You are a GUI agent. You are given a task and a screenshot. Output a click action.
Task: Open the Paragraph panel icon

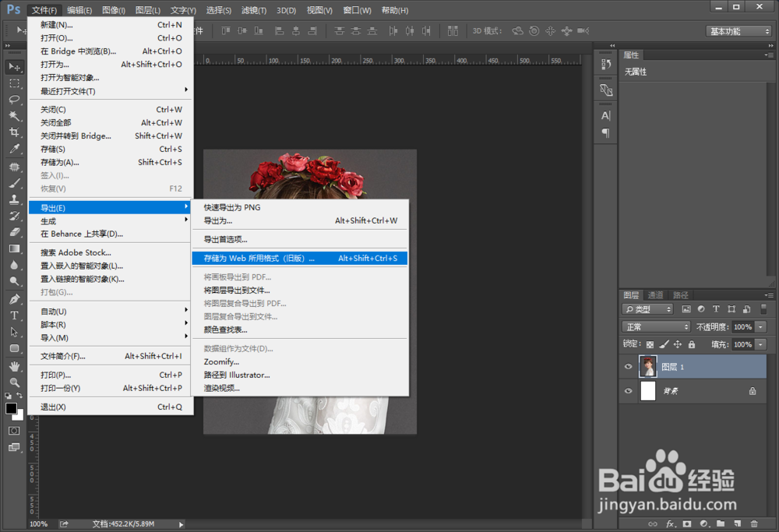(x=605, y=132)
